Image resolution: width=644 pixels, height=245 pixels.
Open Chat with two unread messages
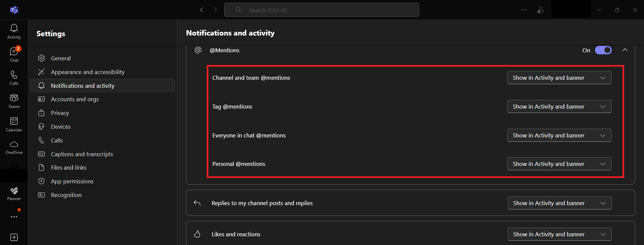tap(14, 54)
